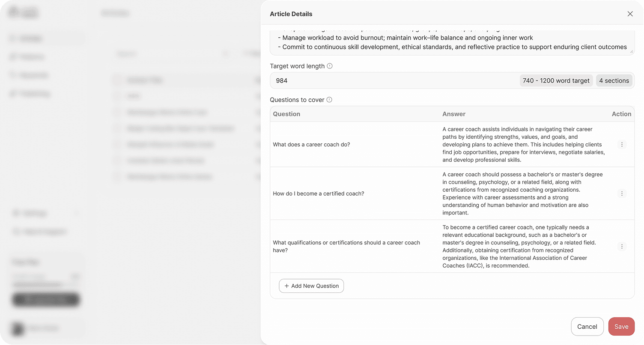Image resolution: width=644 pixels, height=345 pixels.
Task: Save the article details
Action: 621,326
